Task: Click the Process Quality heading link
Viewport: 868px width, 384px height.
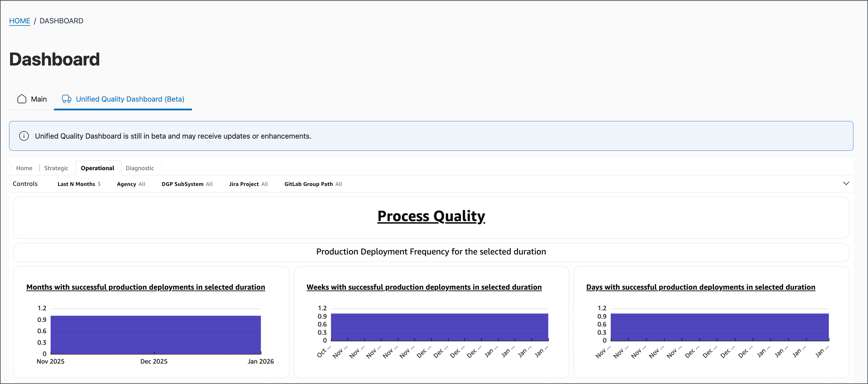Action: pos(431,216)
